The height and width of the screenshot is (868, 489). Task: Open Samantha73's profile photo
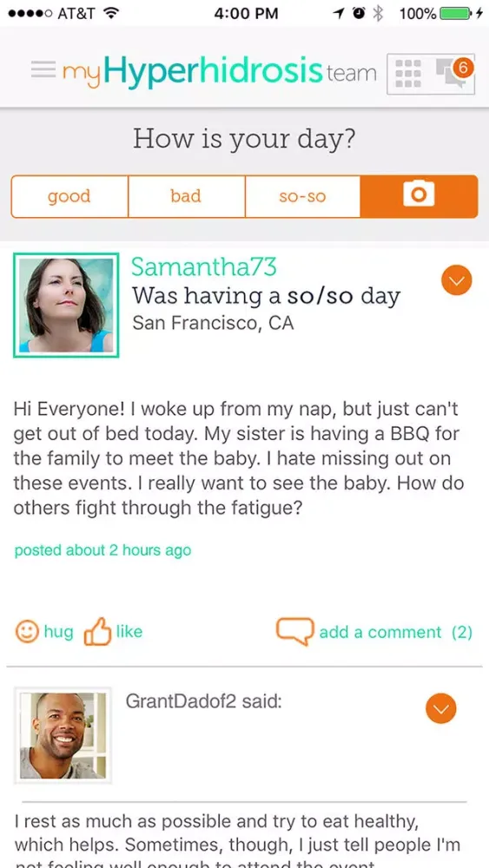66,305
